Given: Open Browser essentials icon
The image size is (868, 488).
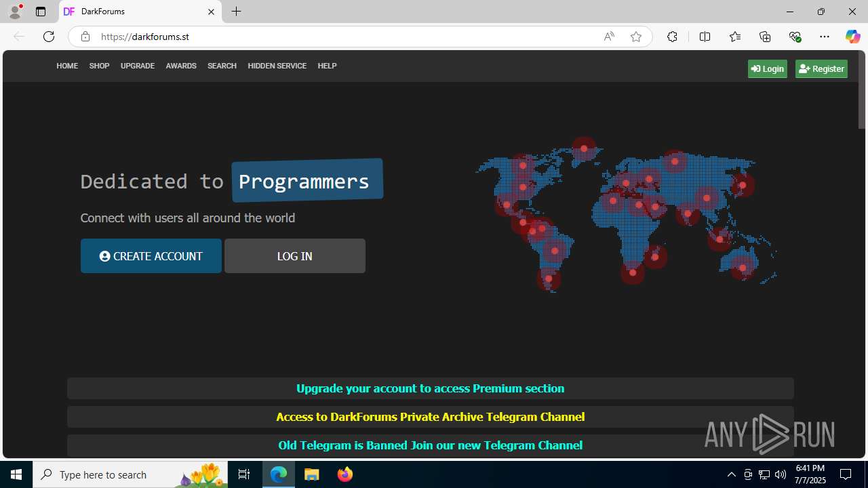Looking at the screenshot, I should pyautogui.click(x=795, y=37).
